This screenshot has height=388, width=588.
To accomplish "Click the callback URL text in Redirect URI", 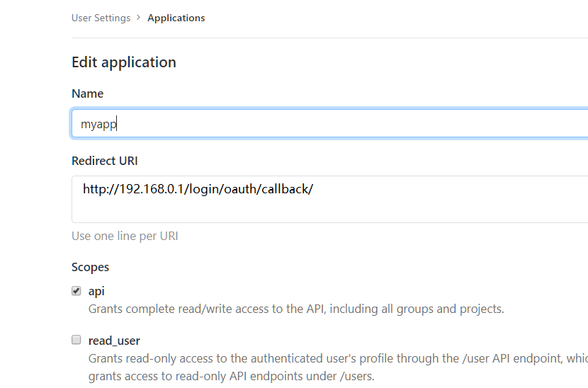I will [x=198, y=189].
